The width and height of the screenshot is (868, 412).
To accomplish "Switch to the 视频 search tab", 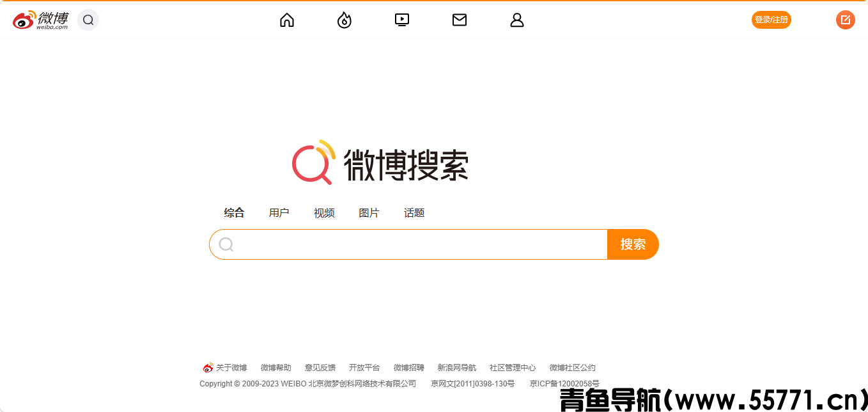I will [x=324, y=213].
